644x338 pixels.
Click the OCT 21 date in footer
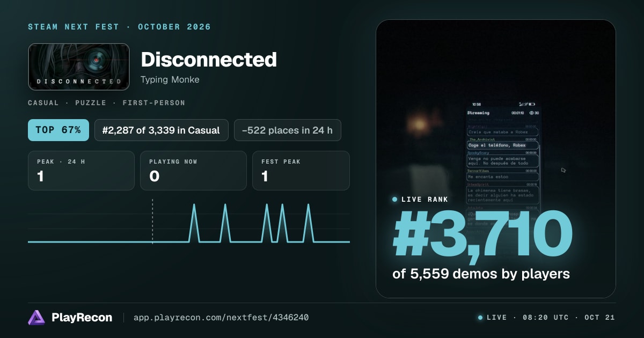tap(599, 318)
